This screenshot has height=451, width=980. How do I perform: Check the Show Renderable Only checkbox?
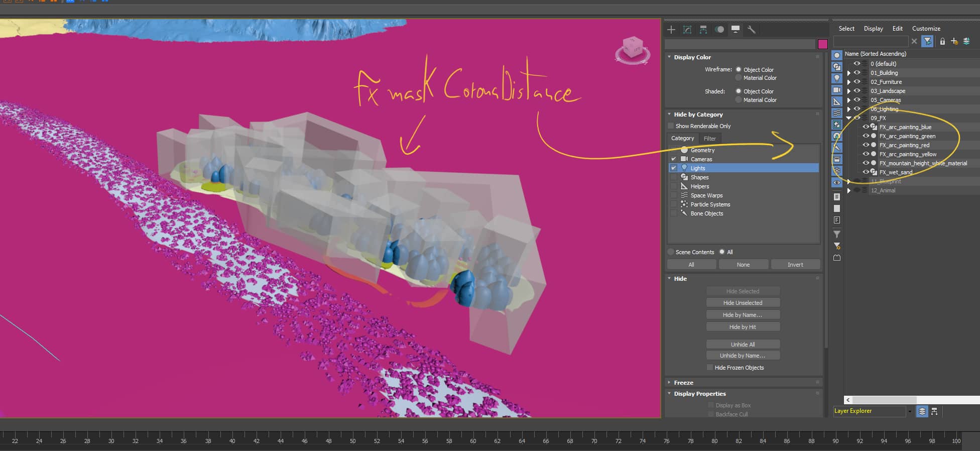tap(671, 126)
